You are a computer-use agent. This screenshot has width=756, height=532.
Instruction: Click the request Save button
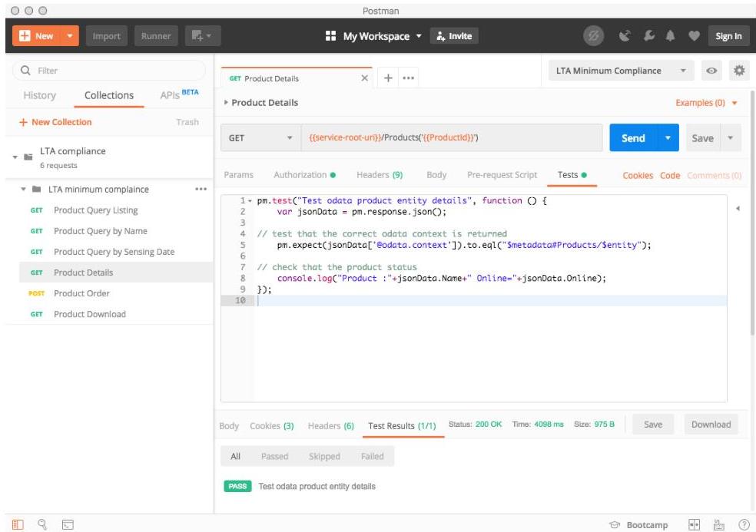point(702,138)
